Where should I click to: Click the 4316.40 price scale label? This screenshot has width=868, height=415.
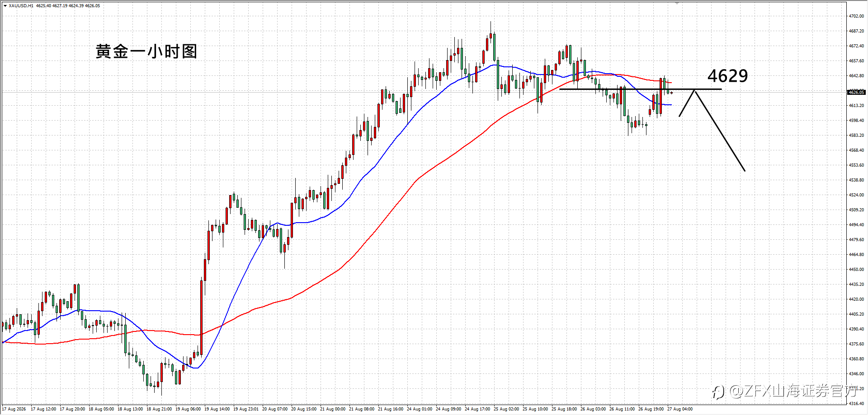[856, 404]
